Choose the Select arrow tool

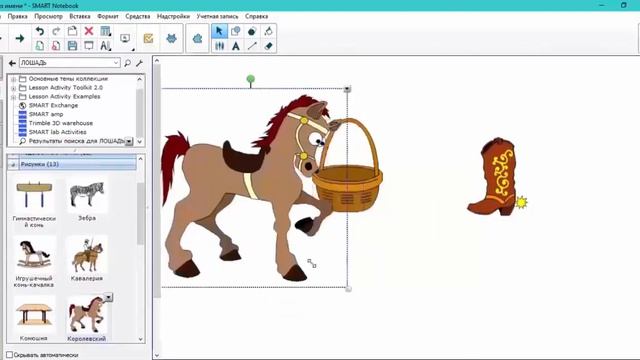(219, 31)
